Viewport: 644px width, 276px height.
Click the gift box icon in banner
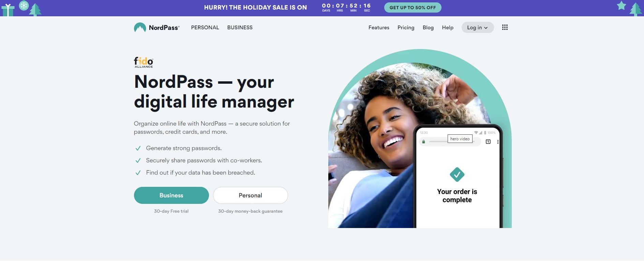(x=8, y=10)
